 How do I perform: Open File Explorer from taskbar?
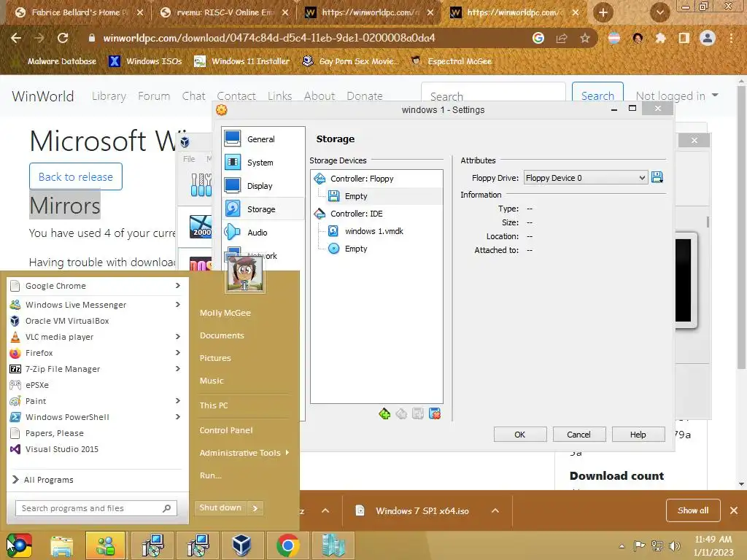(62, 545)
